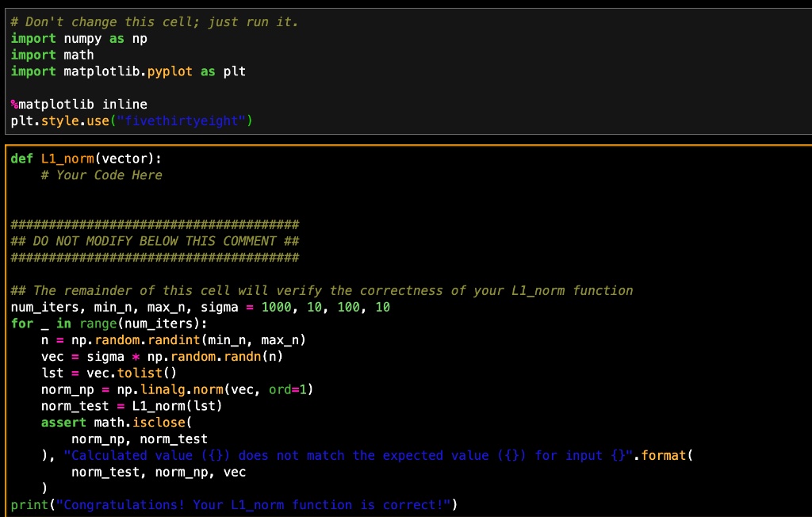Click the blank line below "# Your Code Here"

pos(408,192)
